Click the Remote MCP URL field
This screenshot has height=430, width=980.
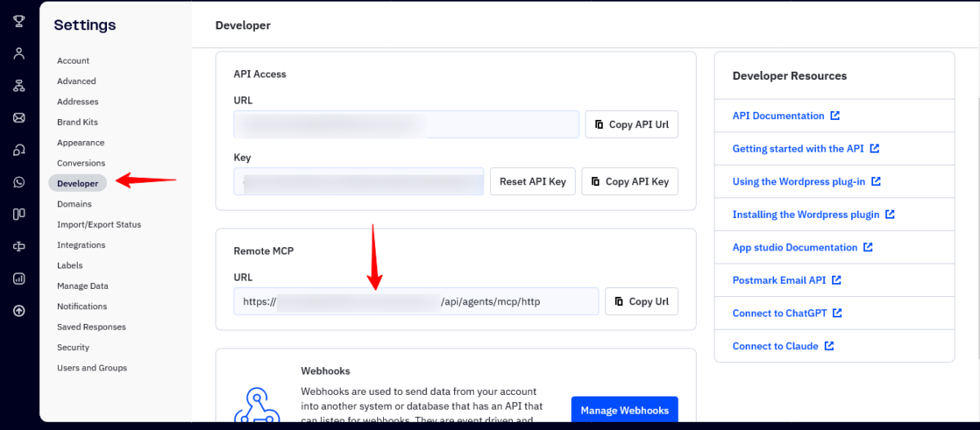pyautogui.click(x=416, y=301)
